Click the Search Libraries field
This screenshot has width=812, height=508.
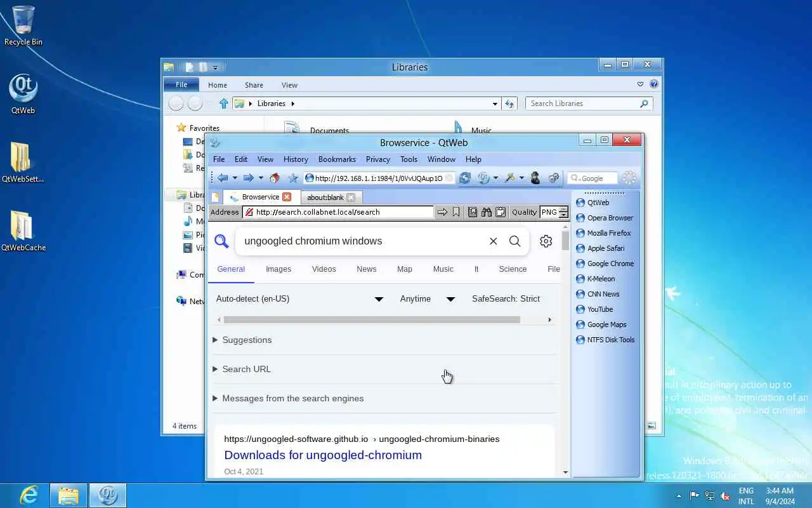point(589,104)
